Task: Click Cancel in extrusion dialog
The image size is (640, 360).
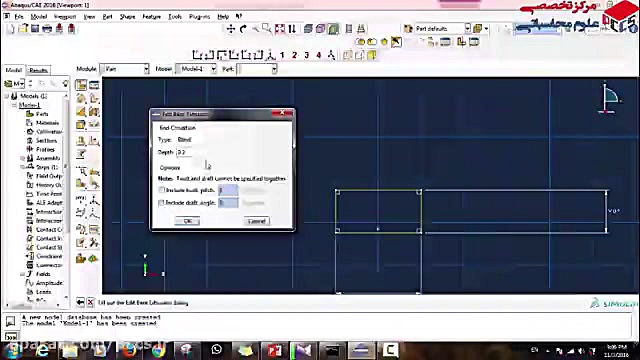Action: [x=256, y=221]
